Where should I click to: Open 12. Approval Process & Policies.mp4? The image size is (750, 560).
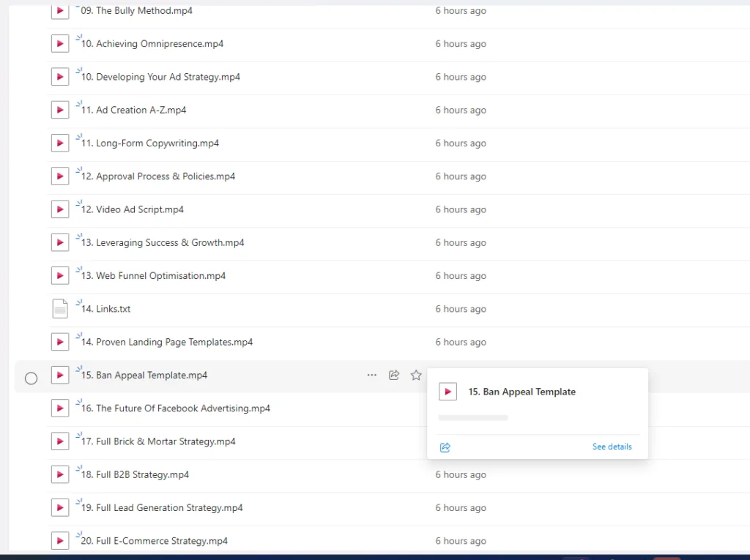click(x=158, y=176)
